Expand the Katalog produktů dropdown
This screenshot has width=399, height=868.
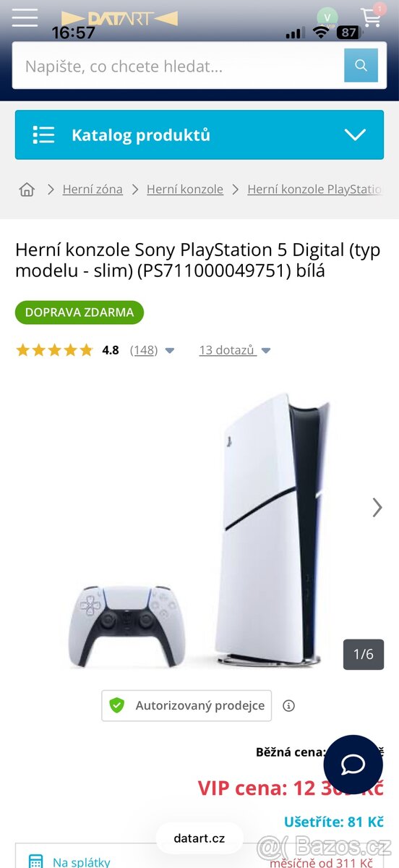click(x=199, y=135)
